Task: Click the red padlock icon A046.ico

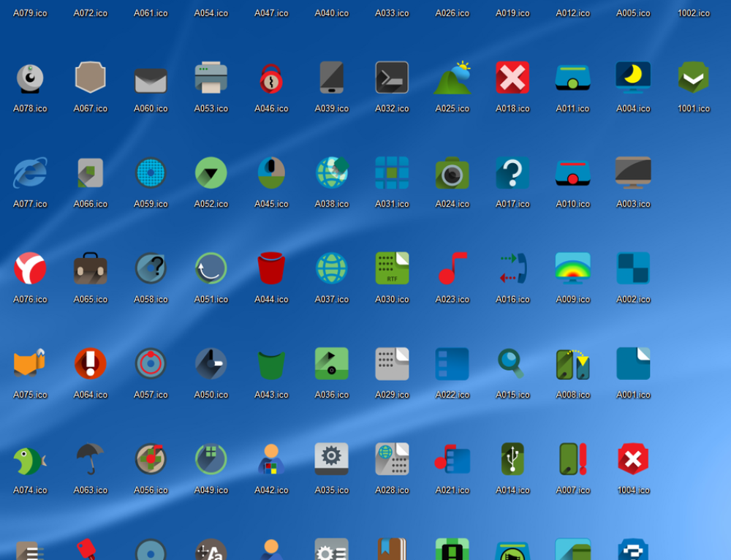Action: click(271, 77)
